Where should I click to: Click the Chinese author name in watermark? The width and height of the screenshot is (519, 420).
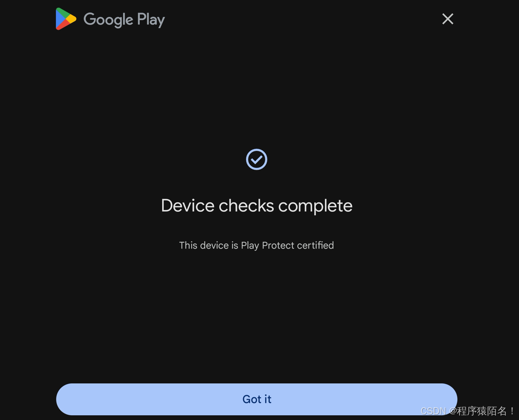pyautogui.click(x=485, y=411)
